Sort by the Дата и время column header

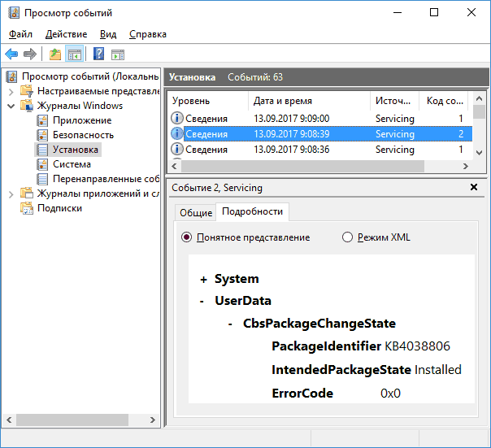pos(309,101)
